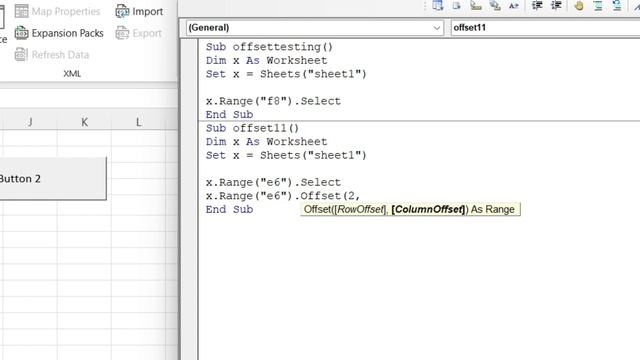The width and height of the screenshot is (640, 360).
Task: Click the 'Sub offsettesting()' code line
Action: pos(269,47)
